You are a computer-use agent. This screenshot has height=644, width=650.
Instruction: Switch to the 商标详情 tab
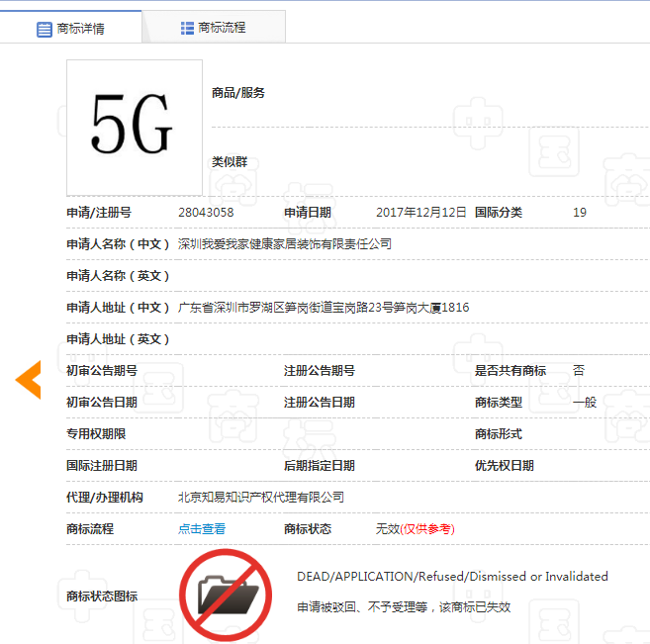(x=70, y=28)
